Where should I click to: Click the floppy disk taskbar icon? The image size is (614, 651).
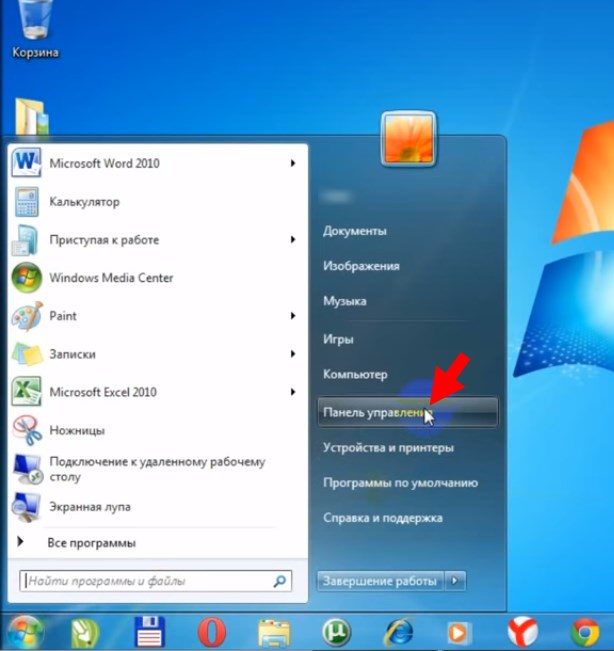click(x=149, y=632)
